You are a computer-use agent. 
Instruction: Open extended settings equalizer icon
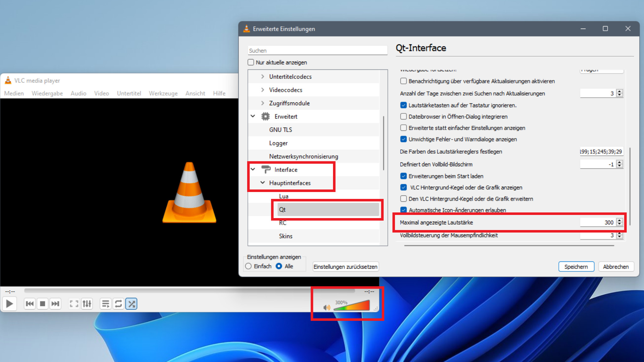(x=87, y=304)
